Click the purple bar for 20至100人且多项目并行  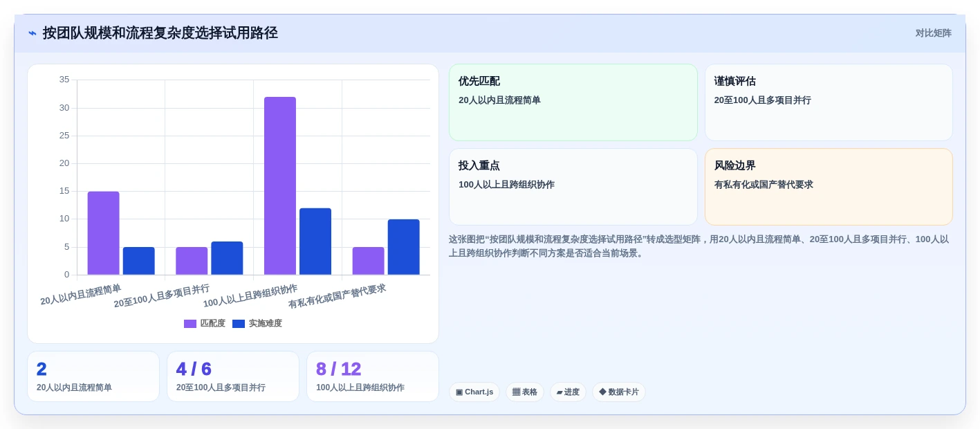[x=192, y=261]
